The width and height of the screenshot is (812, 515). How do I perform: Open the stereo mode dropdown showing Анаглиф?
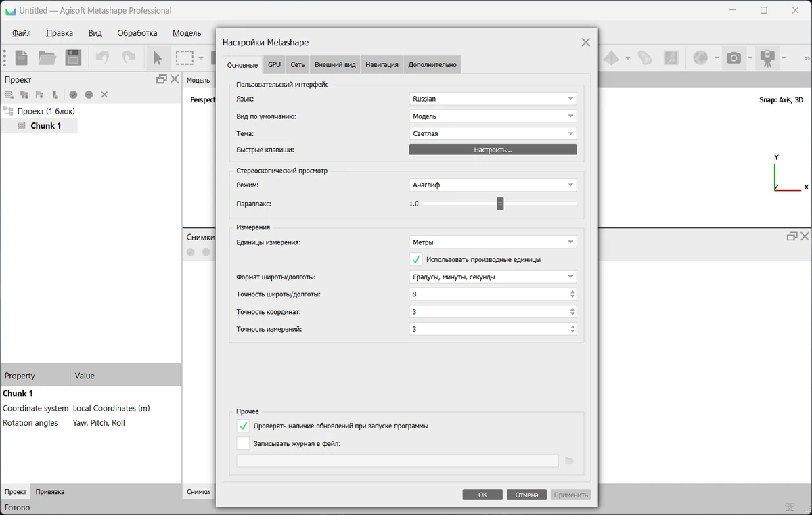(x=493, y=185)
